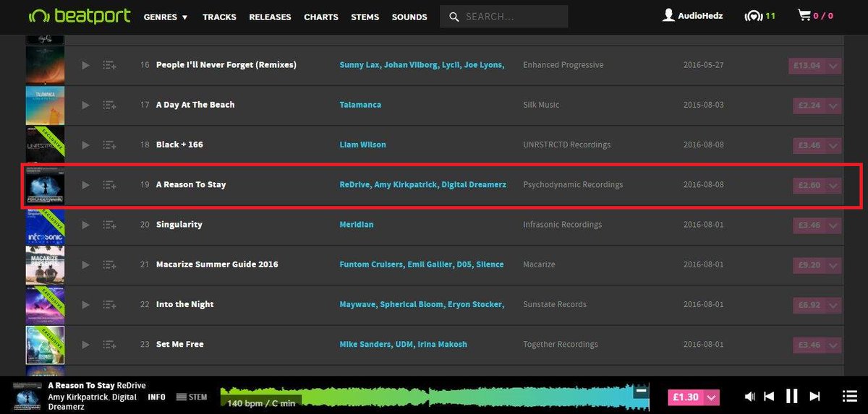
Task: Play Singularity release
Action: 85,225
